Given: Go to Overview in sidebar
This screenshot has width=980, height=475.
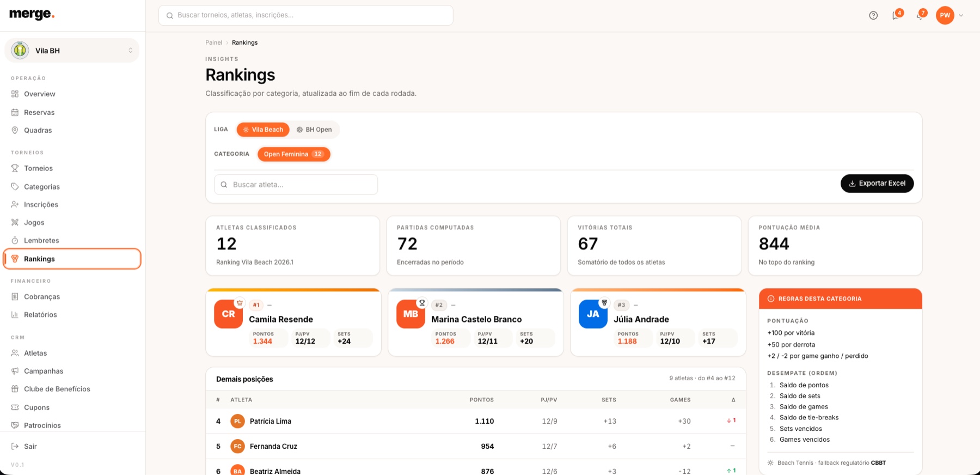Looking at the screenshot, I should [x=40, y=94].
